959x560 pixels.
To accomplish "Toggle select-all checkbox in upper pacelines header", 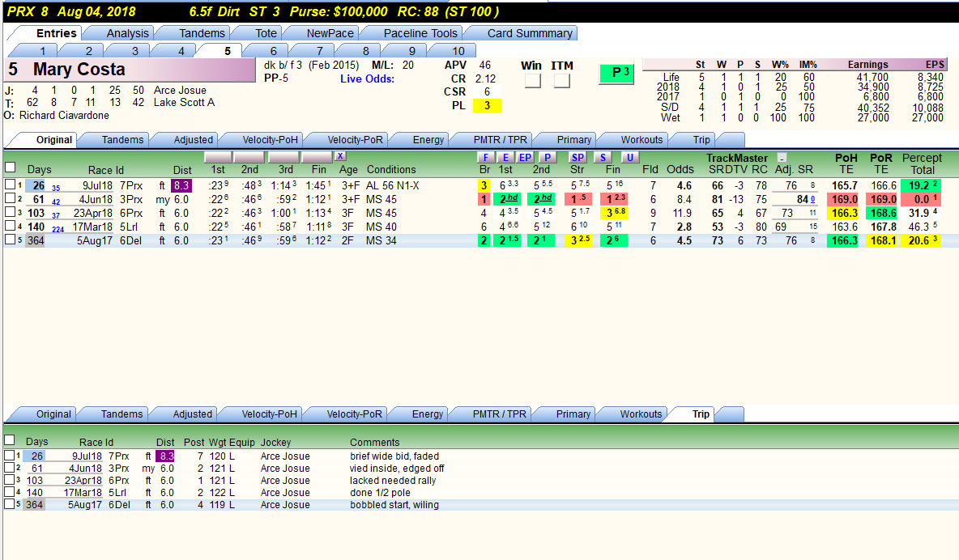I will 10,167.
